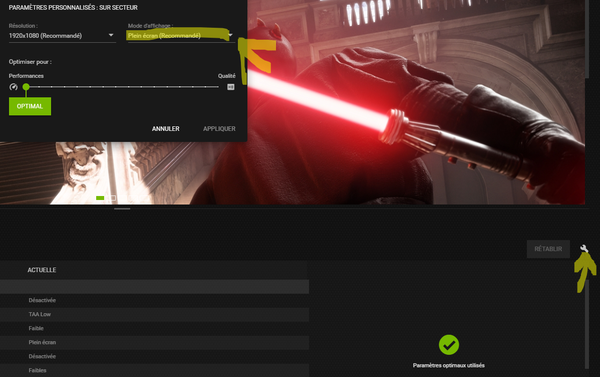Select the TAA Low setting row
This screenshot has height=377, width=600.
click(x=154, y=314)
